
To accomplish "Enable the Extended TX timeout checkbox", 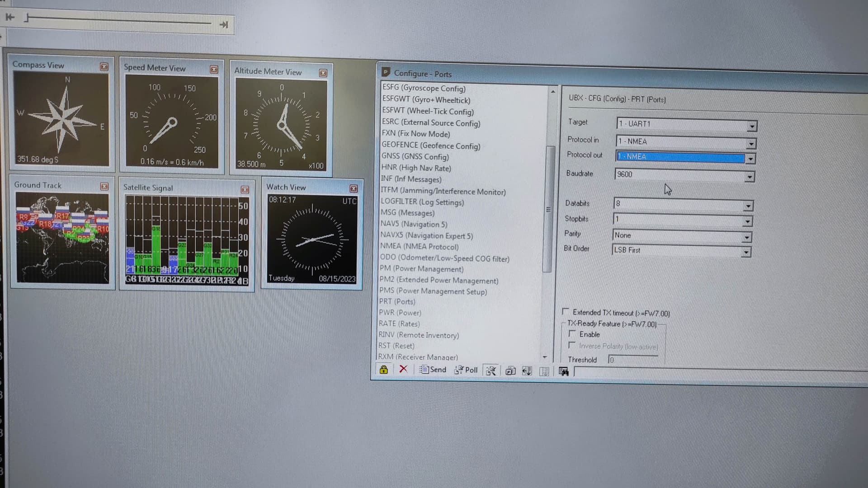I will [566, 312].
